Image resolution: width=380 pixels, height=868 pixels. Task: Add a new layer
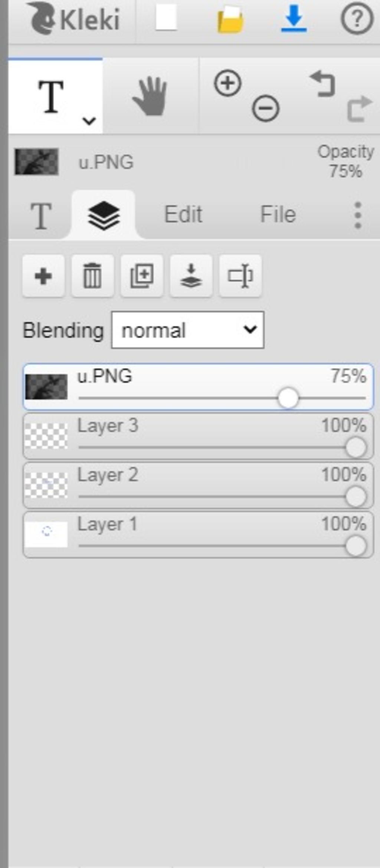coord(43,276)
